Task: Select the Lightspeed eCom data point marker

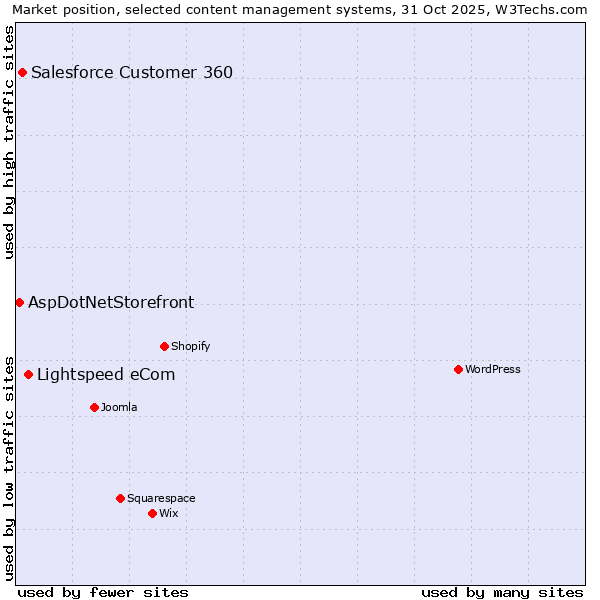Action: coord(28,375)
